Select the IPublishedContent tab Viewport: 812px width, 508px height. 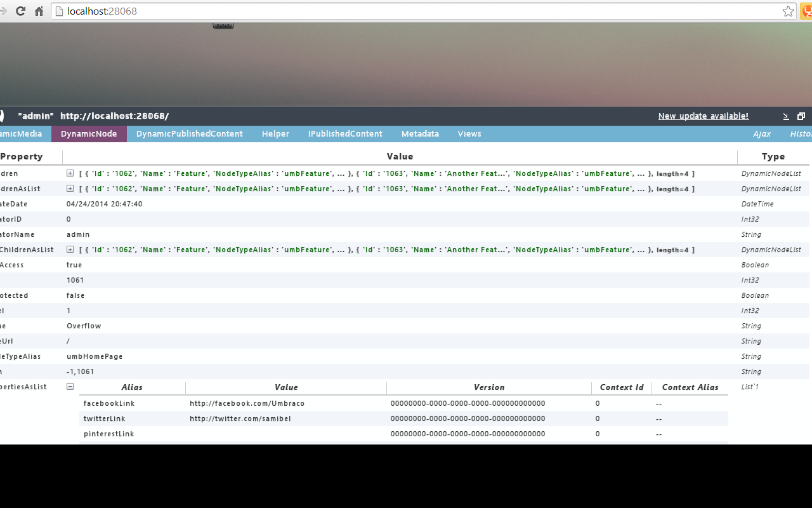click(x=345, y=133)
